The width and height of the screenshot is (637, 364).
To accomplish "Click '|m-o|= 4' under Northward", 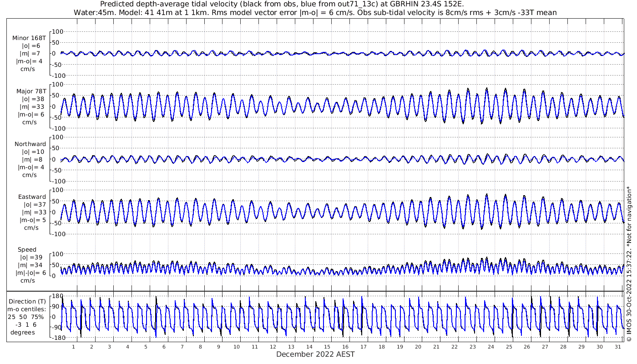I will coord(30,167).
